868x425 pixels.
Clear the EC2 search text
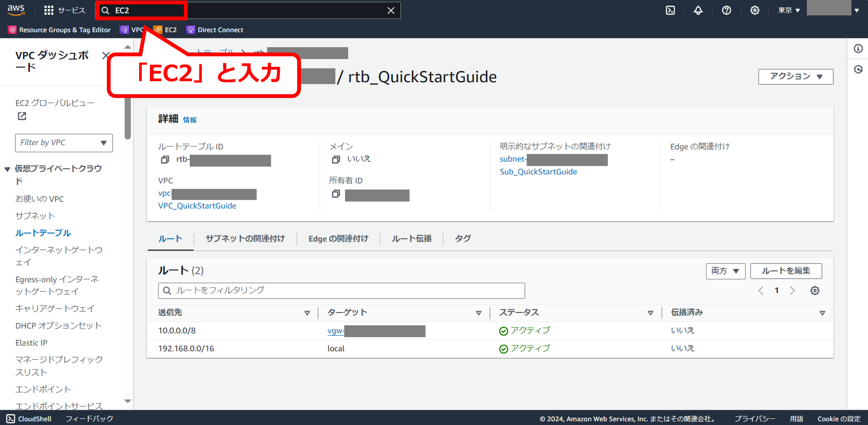[391, 11]
